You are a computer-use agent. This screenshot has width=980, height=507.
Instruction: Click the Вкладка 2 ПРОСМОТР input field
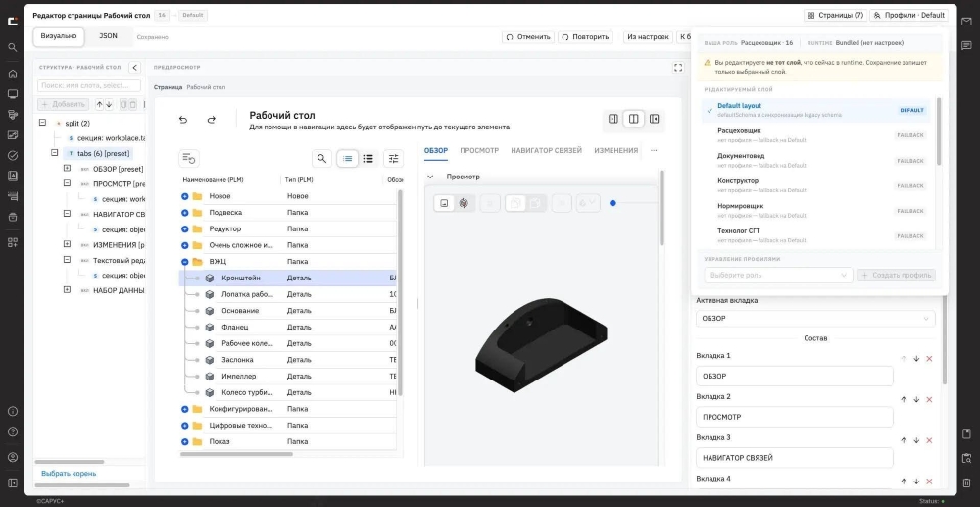[x=795, y=417]
